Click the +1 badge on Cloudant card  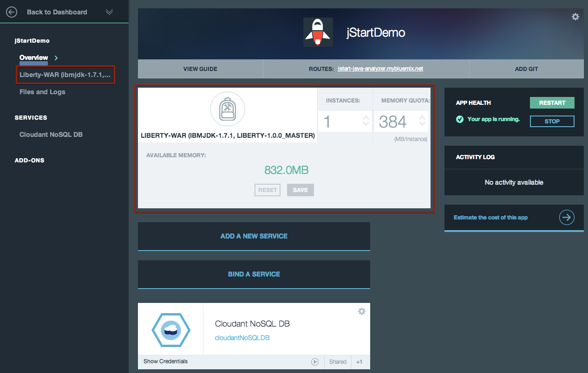(x=359, y=362)
